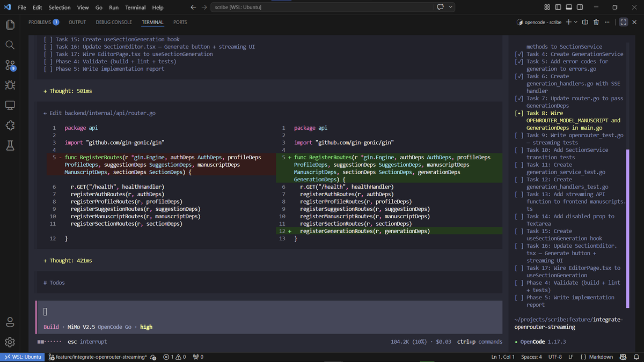Open the Testing flask icon view

click(10, 145)
